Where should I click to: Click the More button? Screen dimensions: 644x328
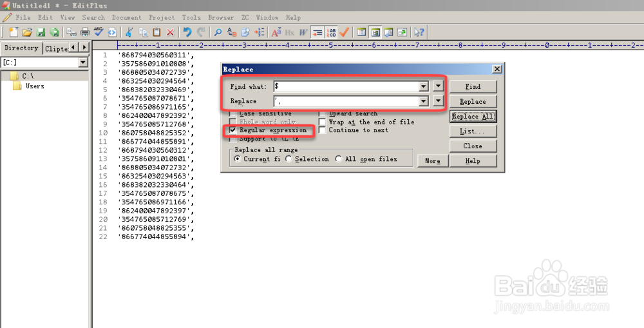pos(433,160)
